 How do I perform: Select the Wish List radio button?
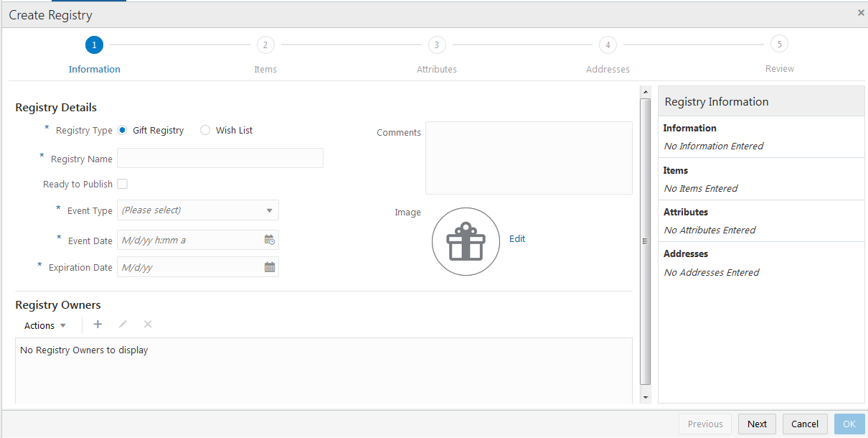point(205,130)
